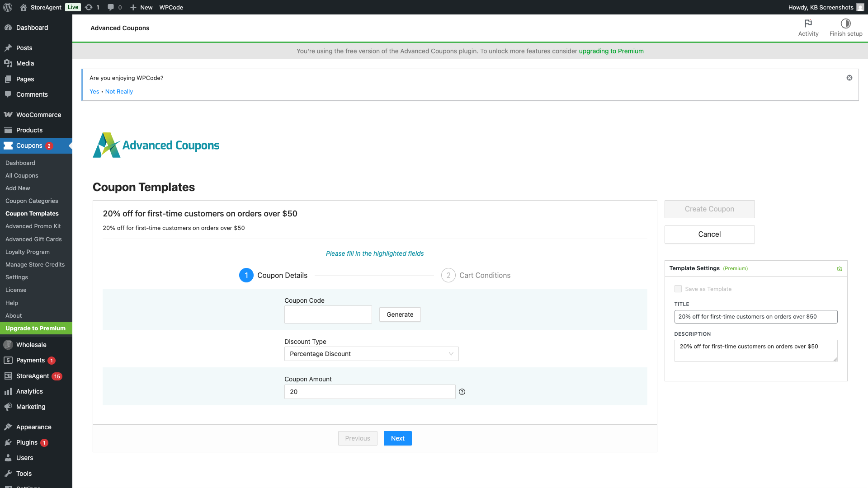Click the Users person icon
This screenshot has width=868, height=488.
click(8, 458)
